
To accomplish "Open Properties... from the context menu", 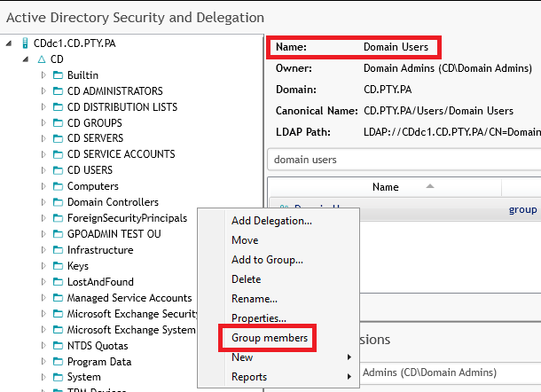I will click(259, 318).
